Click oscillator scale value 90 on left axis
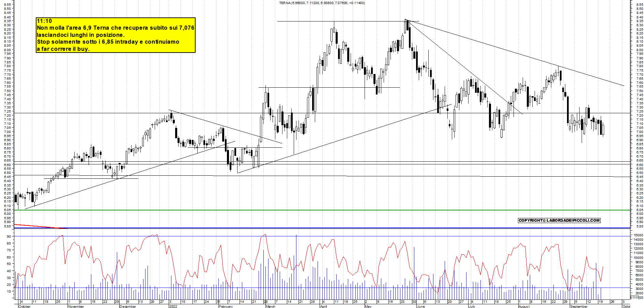Image resolution: width=644 pixels, height=308 pixels. (9, 236)
